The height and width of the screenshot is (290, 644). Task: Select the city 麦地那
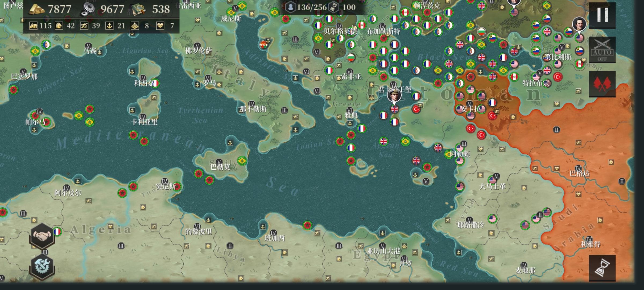tap(525, 270)
